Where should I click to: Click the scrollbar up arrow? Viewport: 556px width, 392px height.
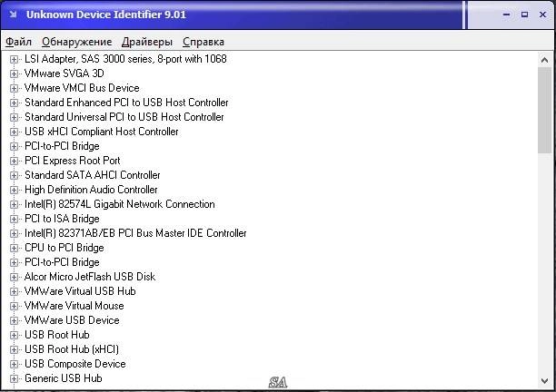click(545, 60)
